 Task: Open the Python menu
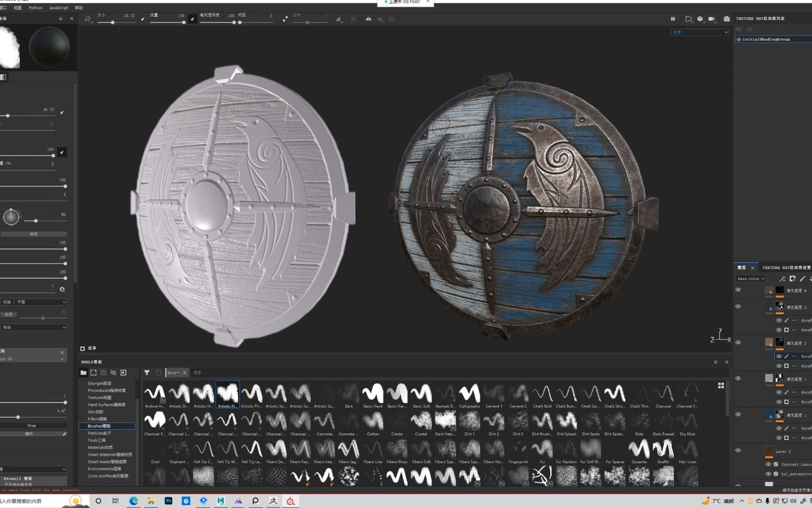35,8
